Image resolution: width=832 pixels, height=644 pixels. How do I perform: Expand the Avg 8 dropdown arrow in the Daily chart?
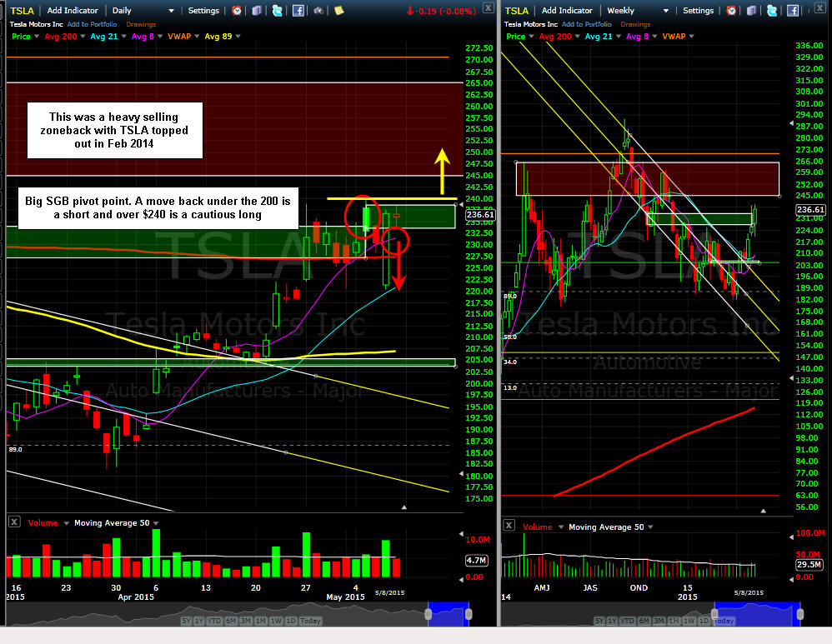pos(160,37)
